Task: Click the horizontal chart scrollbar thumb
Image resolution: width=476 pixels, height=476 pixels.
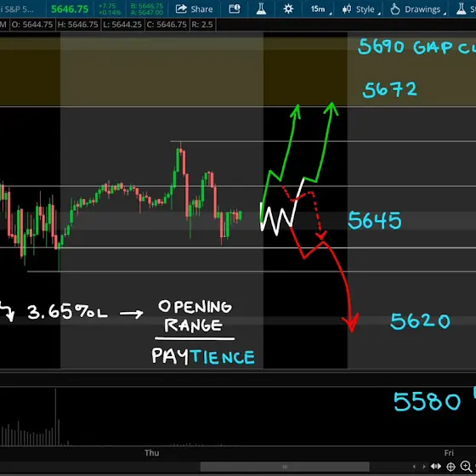Action: click(x=285, y=467)
